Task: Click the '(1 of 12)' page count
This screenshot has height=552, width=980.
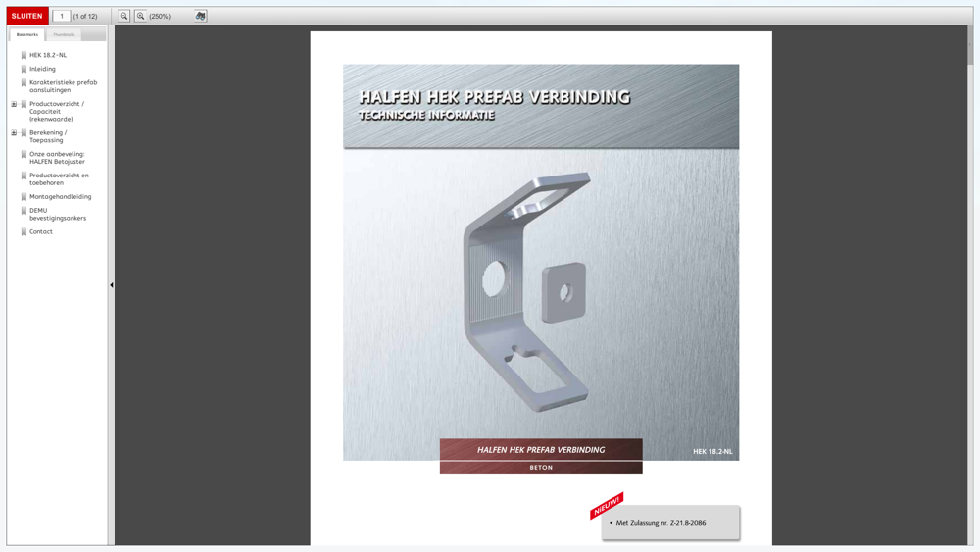Action: tap(85, 17)
